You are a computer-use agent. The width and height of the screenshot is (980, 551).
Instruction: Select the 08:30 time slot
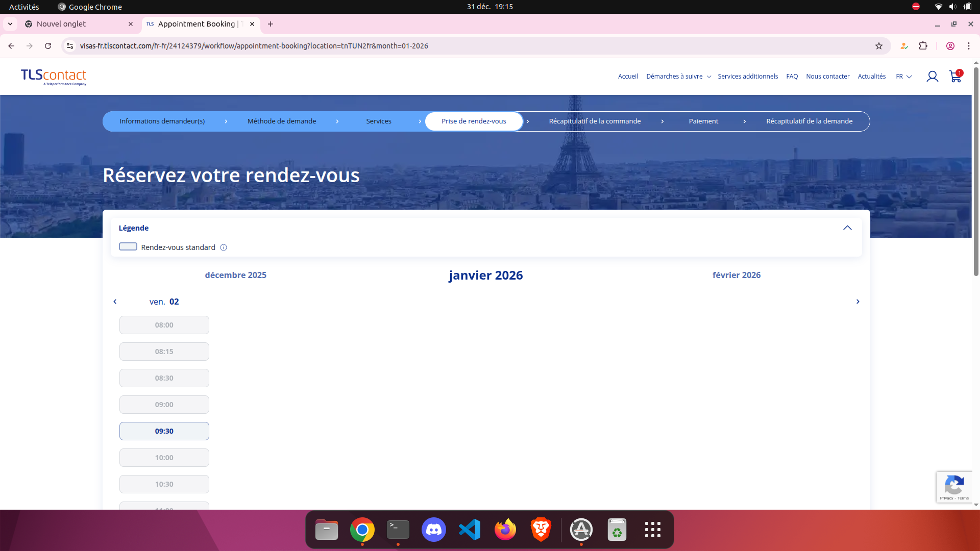click(164, 378)
